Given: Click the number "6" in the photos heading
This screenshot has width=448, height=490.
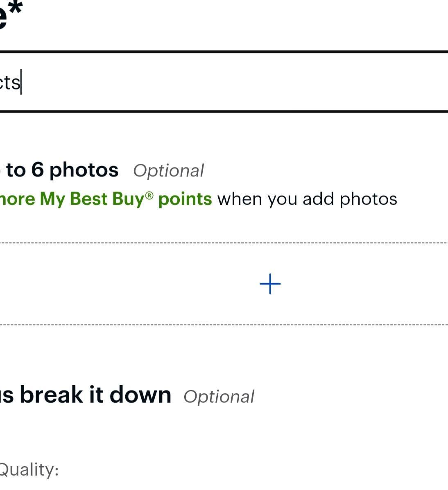Looking at the screenshot, I should (x=37, y=170).
